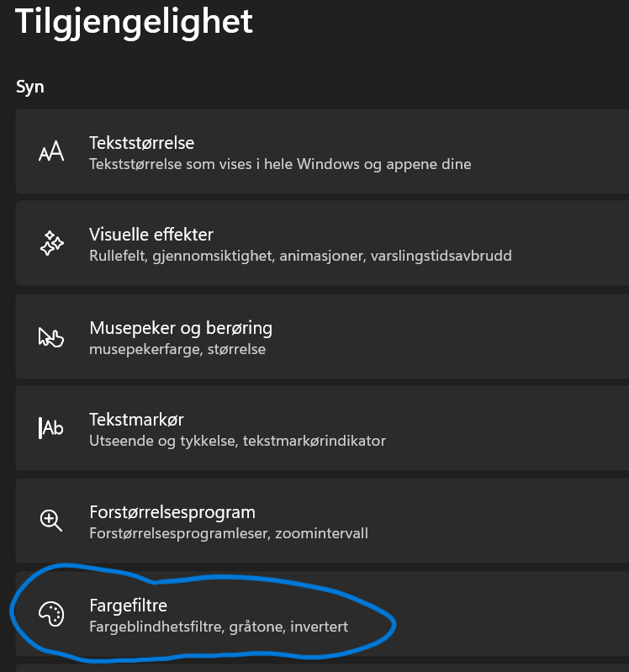Open the Tekstmarkør settings page

[x=136, y=419]
